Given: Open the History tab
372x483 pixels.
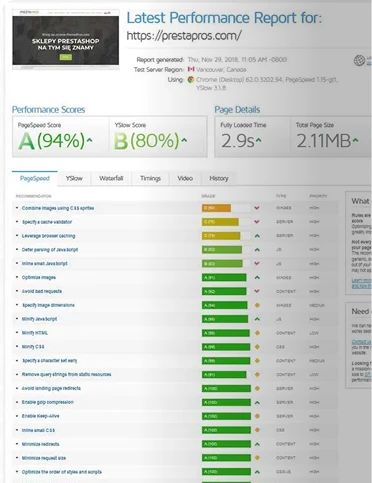Looking at the screenshot, I should [219, 178].
